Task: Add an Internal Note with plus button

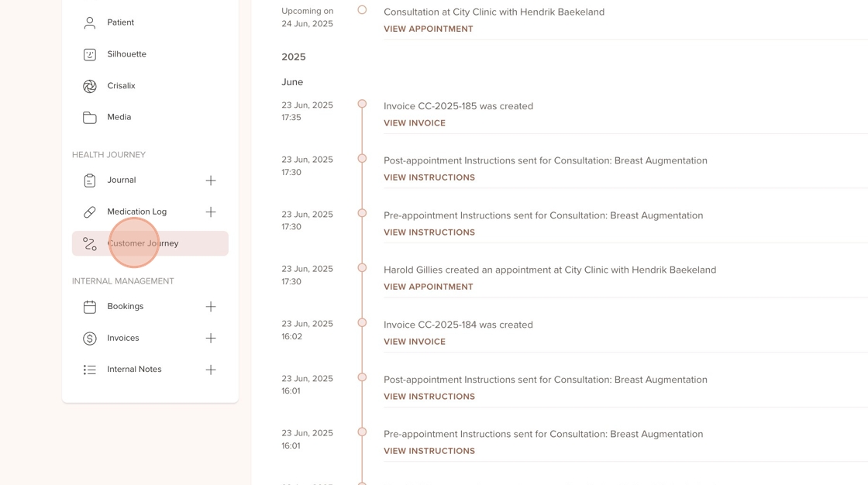Action: point(211,370)
